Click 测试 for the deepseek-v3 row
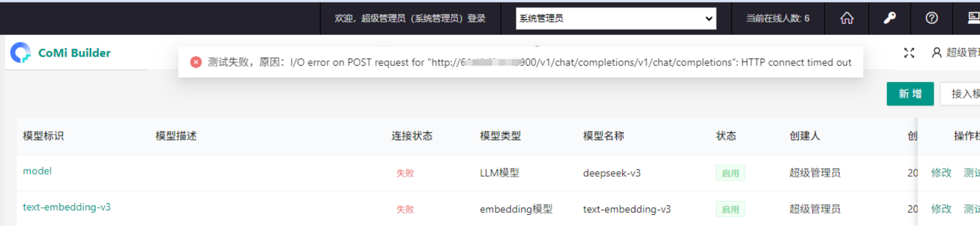980x226 pixels. (x=972, y=173)
